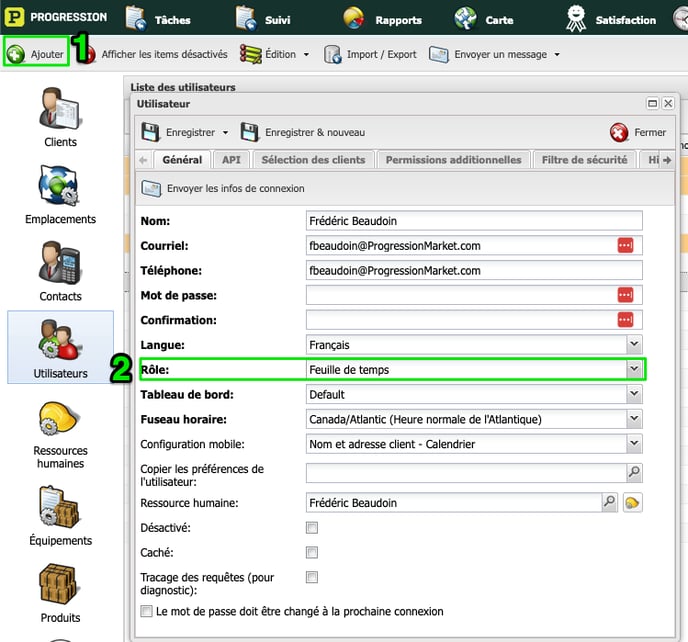Click the red icon in Confirmation field
Screen dimensions: 688x642
click(625, 320)
